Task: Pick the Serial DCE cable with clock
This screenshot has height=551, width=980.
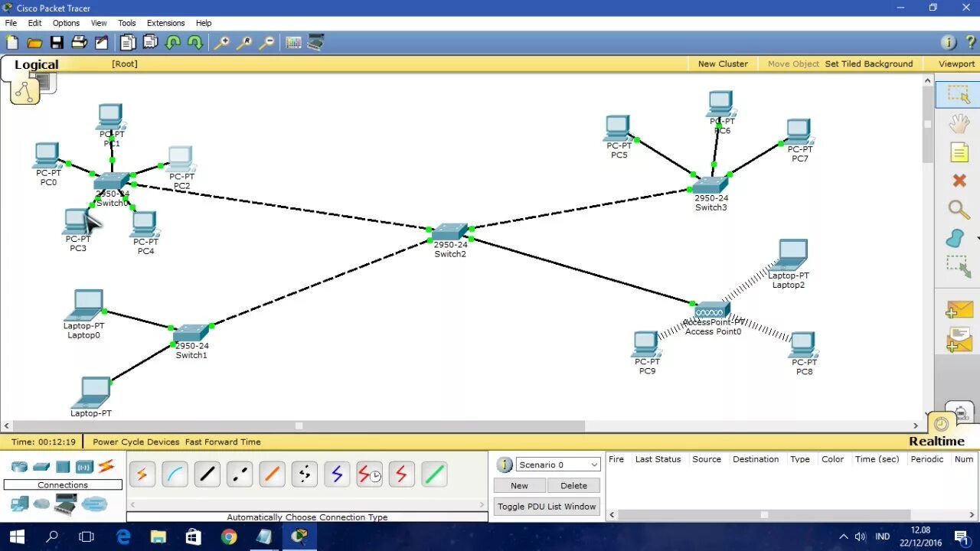Action: [370, 474]
